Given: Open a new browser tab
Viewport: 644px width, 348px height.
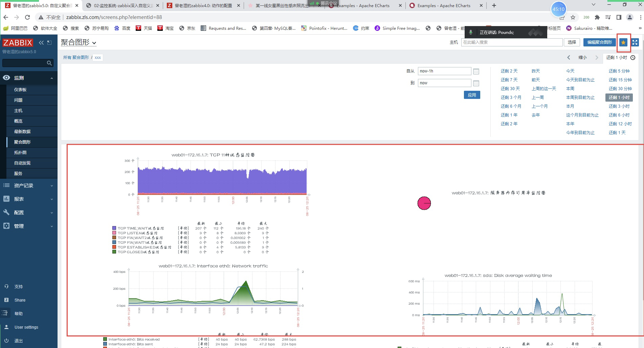Looking at the screenshot, I should pos(494,5).
